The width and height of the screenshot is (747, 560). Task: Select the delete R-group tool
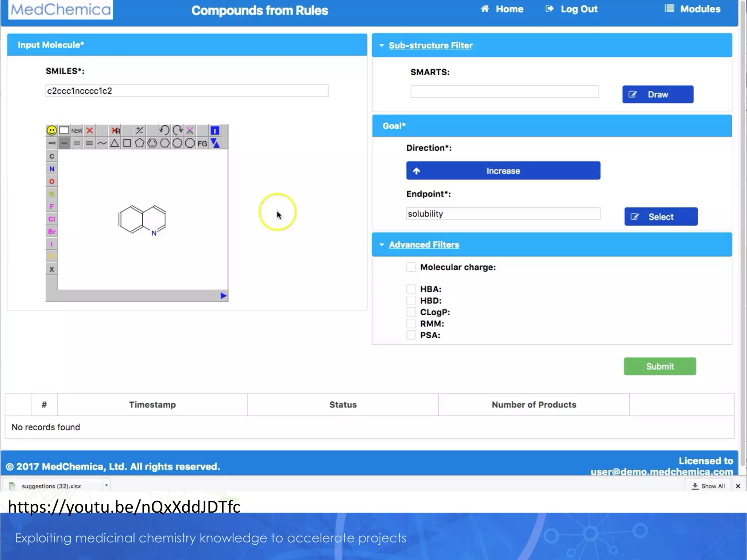(115, 131)
